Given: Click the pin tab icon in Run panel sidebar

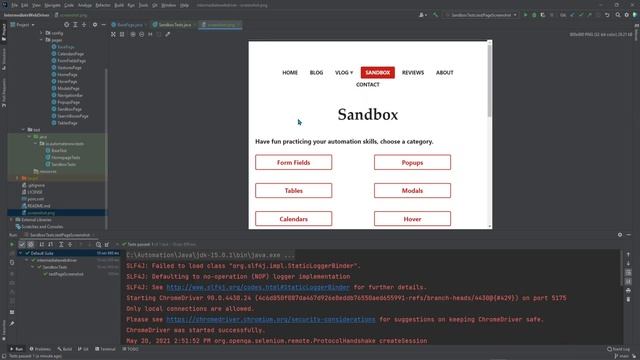Looking at the screenshot, I should pos(12,324).
